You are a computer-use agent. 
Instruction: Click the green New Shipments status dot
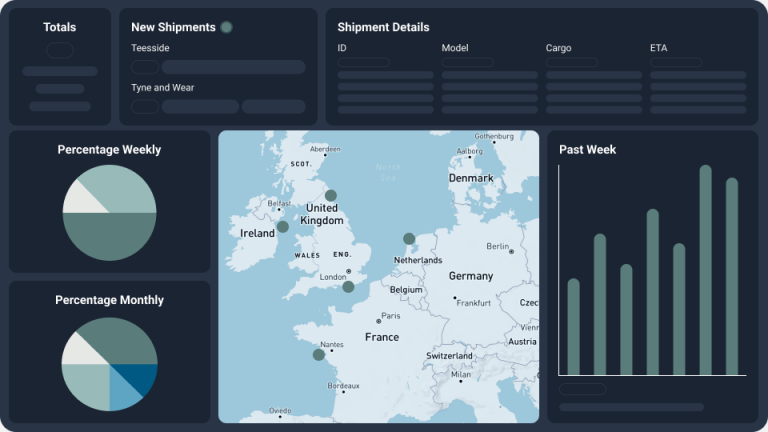pos(227,27)
